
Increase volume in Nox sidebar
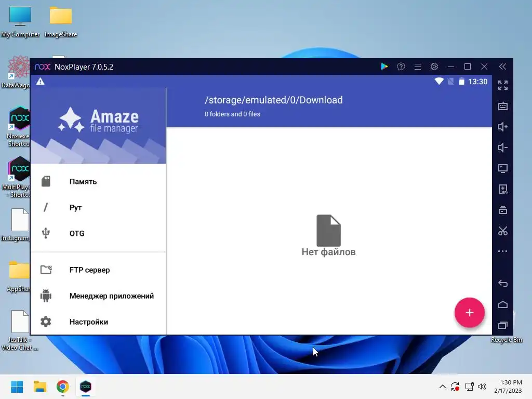[x=502, y=127]
